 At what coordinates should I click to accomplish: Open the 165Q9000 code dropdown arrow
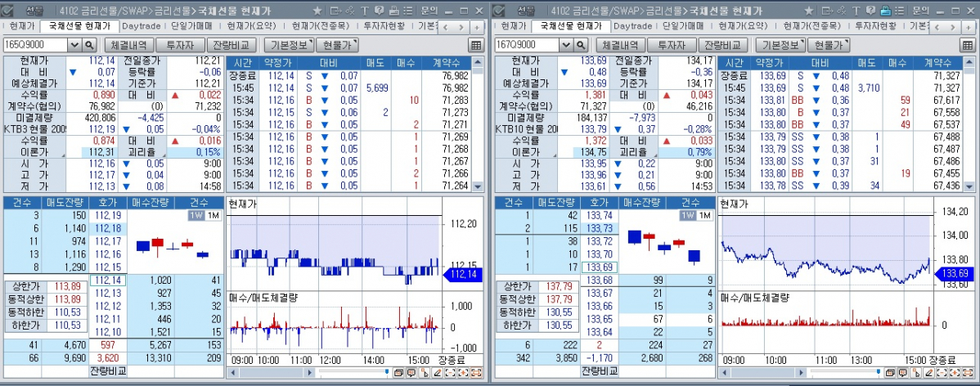point(74,45)
